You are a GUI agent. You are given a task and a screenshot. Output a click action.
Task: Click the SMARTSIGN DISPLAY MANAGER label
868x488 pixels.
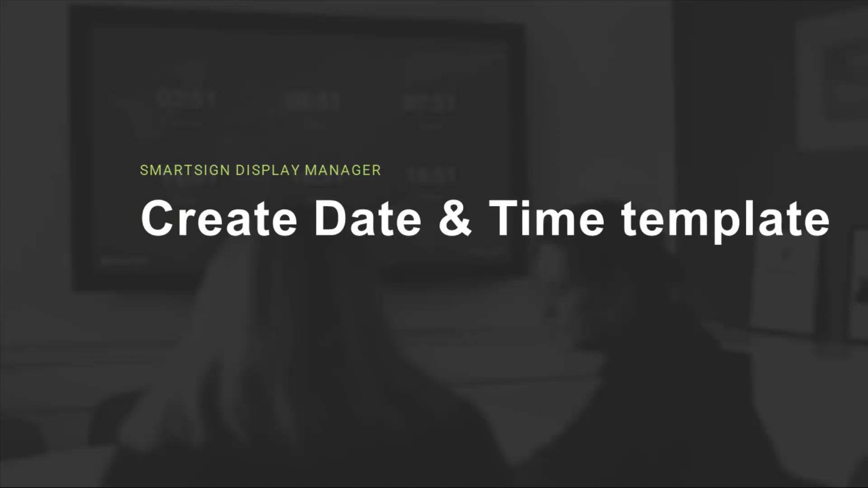[x=260, y=170]
